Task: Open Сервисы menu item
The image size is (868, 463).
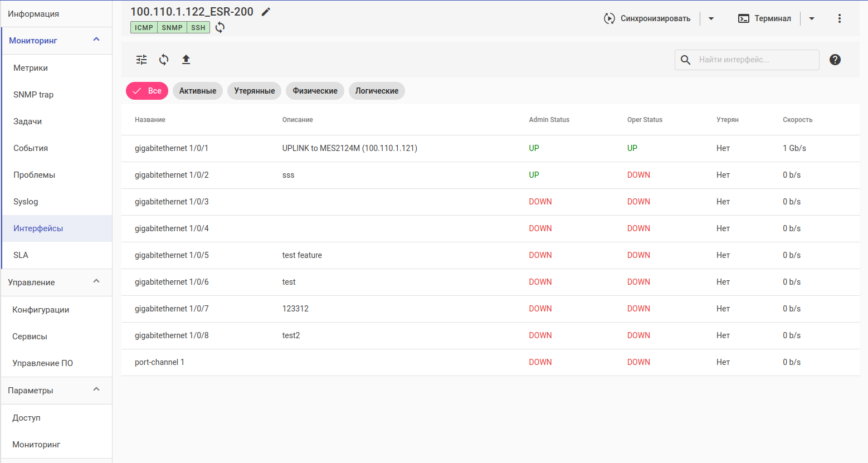Action: tap(57, 337)
